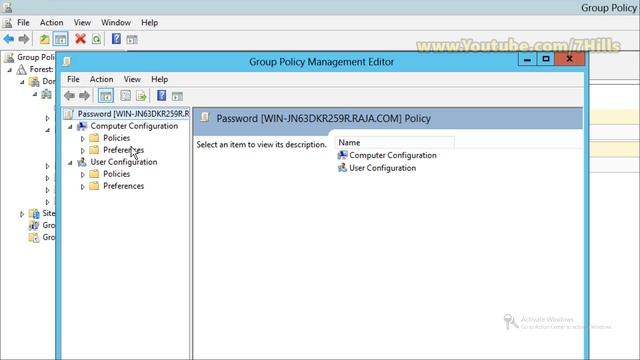This screenshot has width=640, height=360.
Task: Select Group Policy root node in the outer tree
Action: [36, 57]
